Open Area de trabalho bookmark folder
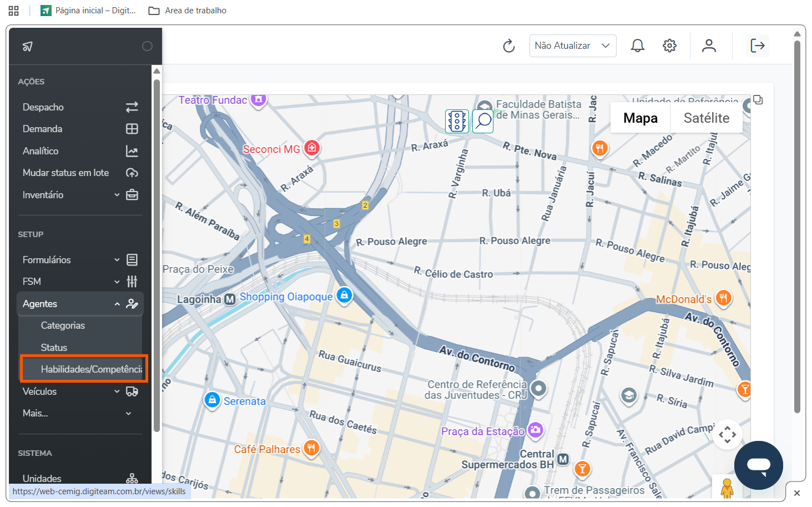812x507 pixels. coord(188,11)
